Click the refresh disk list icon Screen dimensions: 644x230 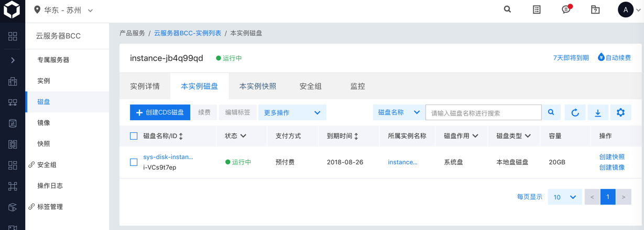click(575, 112)
